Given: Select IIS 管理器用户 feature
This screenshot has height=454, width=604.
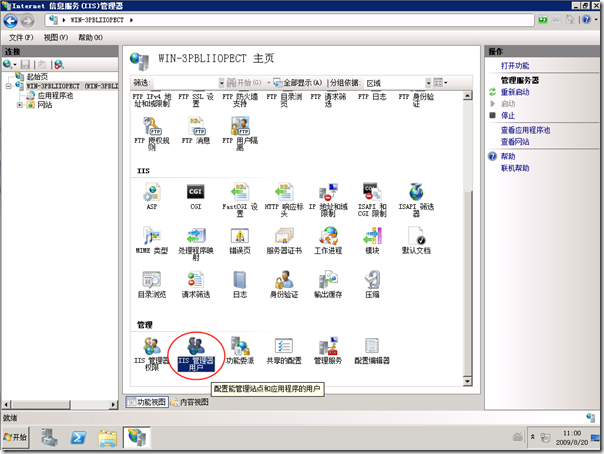Looking at the screenshot, I should coord(196,353).
